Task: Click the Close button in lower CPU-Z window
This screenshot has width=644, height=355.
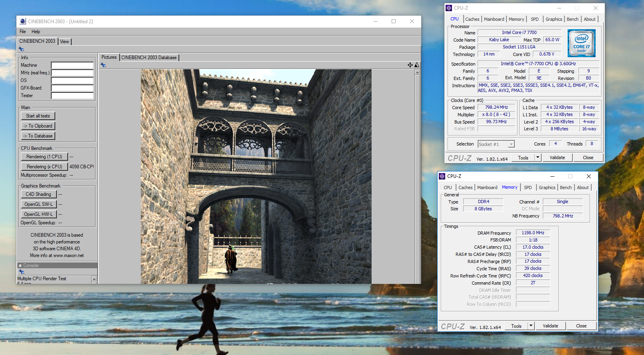Action: (581, 326)
